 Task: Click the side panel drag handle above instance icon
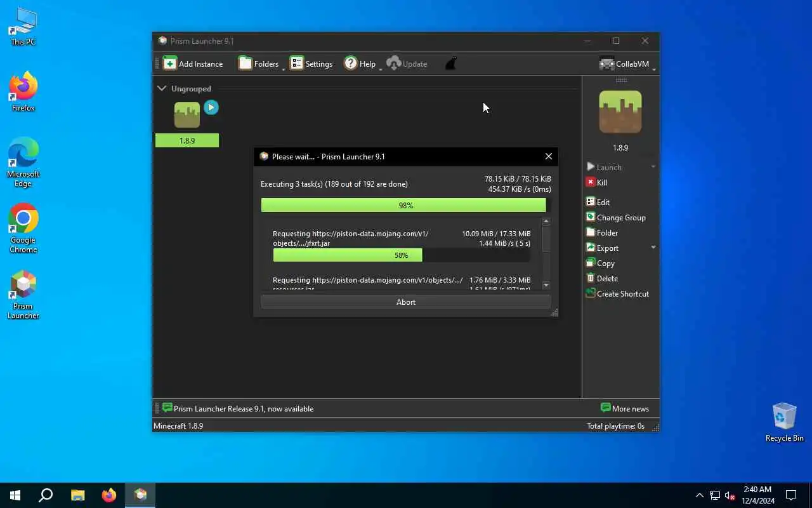[621, 80]
